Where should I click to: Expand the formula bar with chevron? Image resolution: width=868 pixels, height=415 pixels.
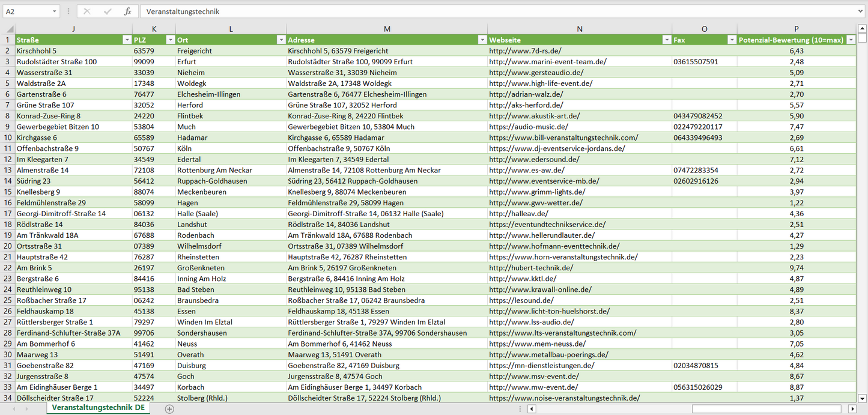tap(861, 11)
